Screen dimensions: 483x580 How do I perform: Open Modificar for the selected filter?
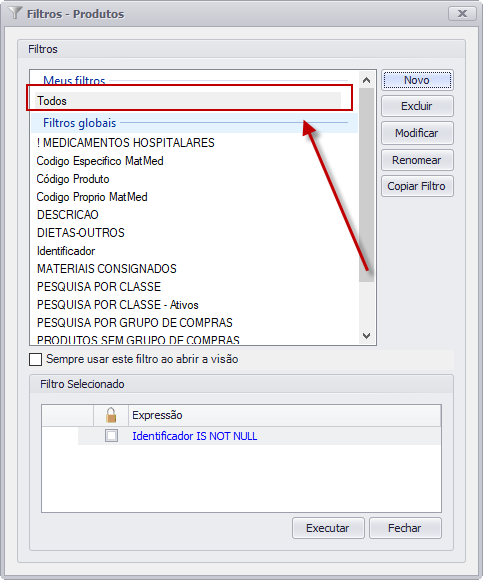coord(417,133)
